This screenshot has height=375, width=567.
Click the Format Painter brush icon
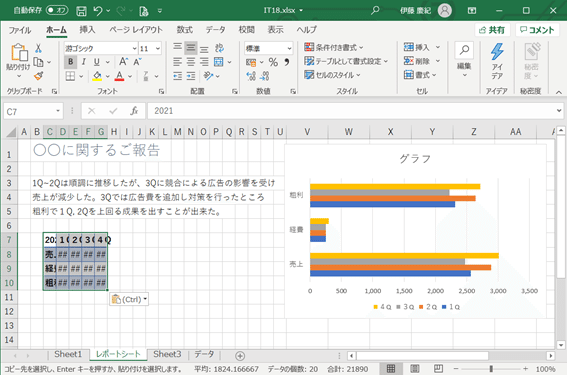tap(38, 76)
